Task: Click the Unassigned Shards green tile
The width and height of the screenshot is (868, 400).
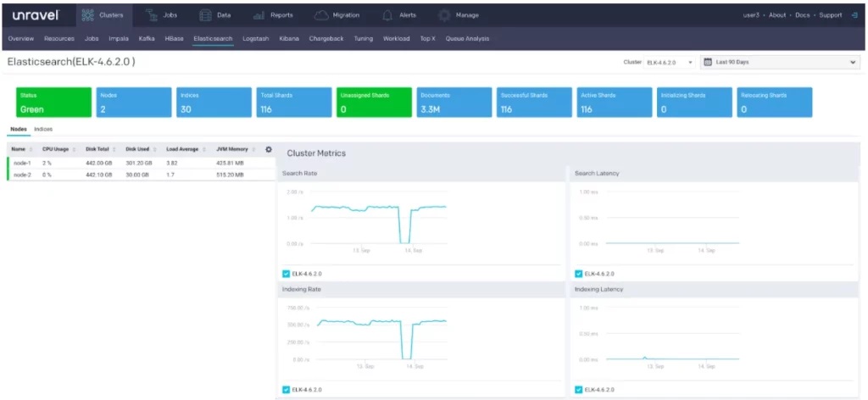Action: point(374,102)
